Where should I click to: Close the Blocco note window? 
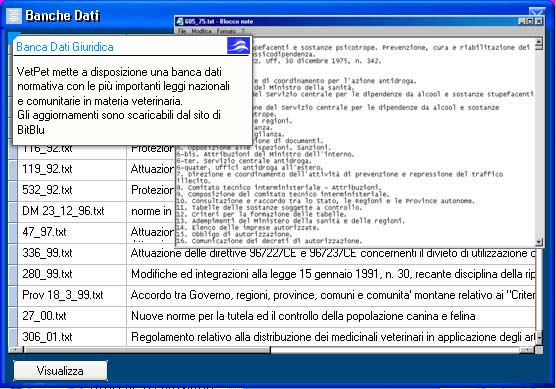pos(539,21)
